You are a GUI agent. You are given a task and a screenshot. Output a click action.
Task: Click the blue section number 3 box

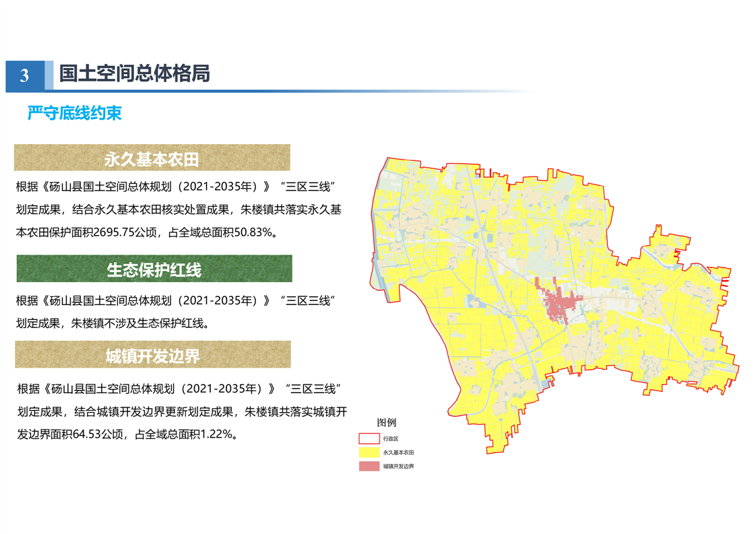25,75
